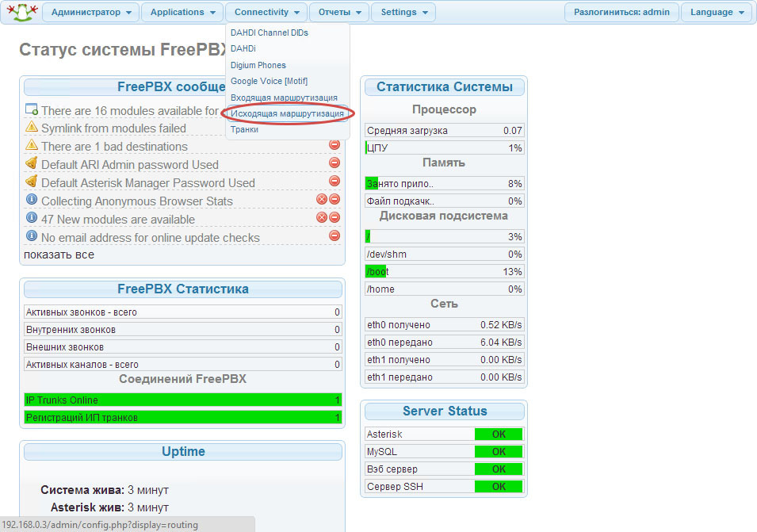
Task: Open the Symlink from modules failed notice
Action: [x=113, y=128]
